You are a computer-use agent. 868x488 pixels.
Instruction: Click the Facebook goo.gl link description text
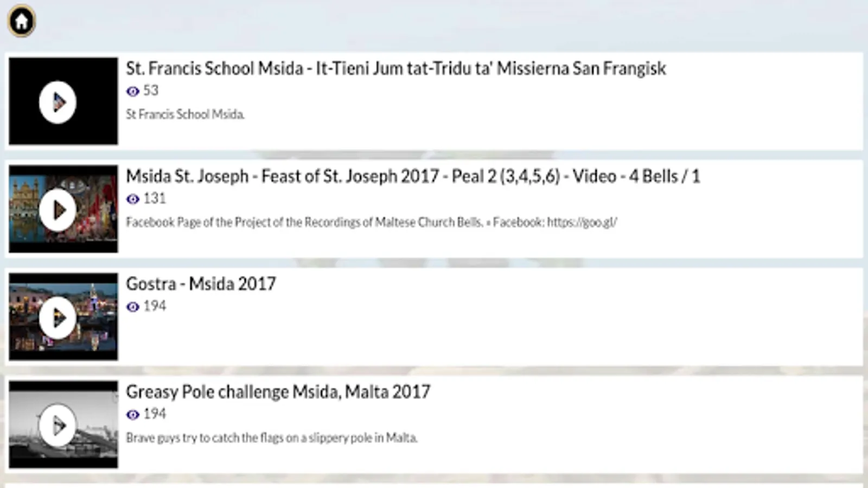coord(372,222)
